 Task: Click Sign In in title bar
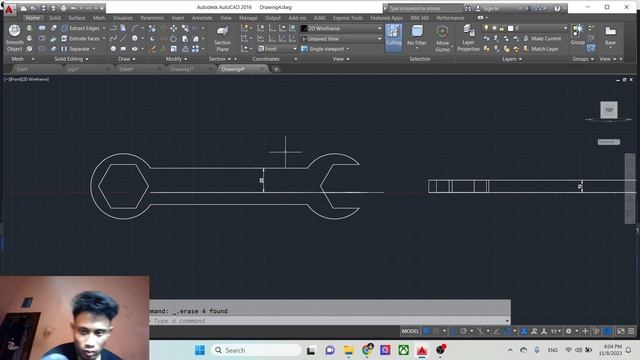click(491, 8)
